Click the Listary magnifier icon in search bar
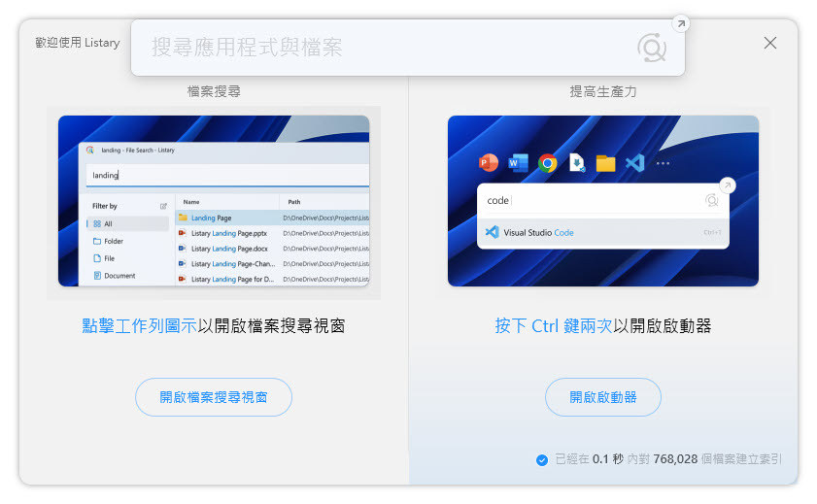 coord(652,48)
